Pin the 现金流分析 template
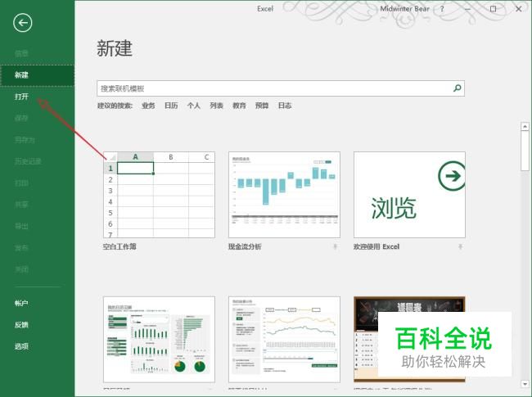Viewport: 532px width, 397px height. (336, 246)
